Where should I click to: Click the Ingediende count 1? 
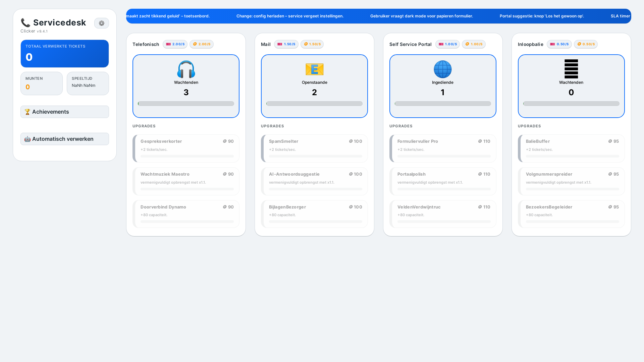coord(443,93)
